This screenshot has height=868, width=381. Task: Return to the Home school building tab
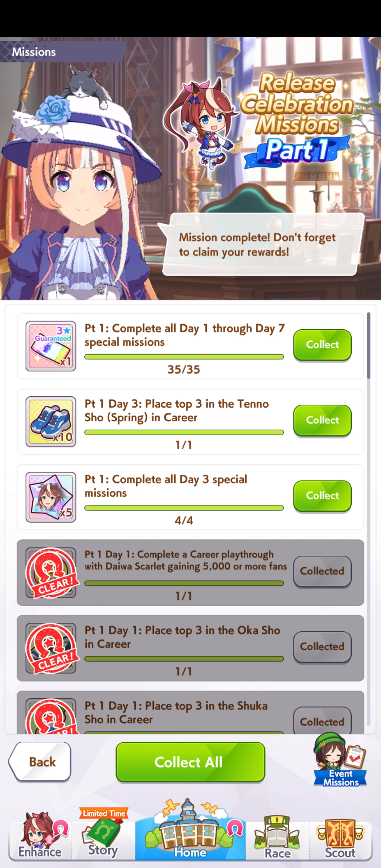coord(190,831)
